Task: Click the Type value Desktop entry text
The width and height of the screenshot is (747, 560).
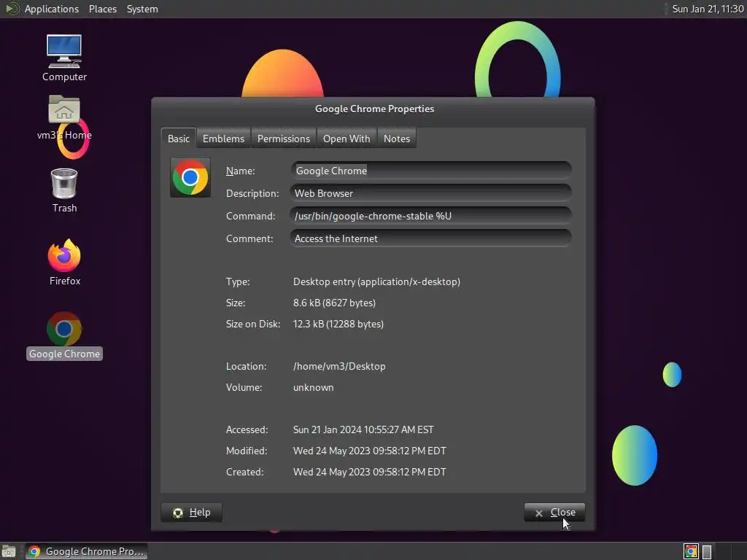Action: tap(376, 281)
